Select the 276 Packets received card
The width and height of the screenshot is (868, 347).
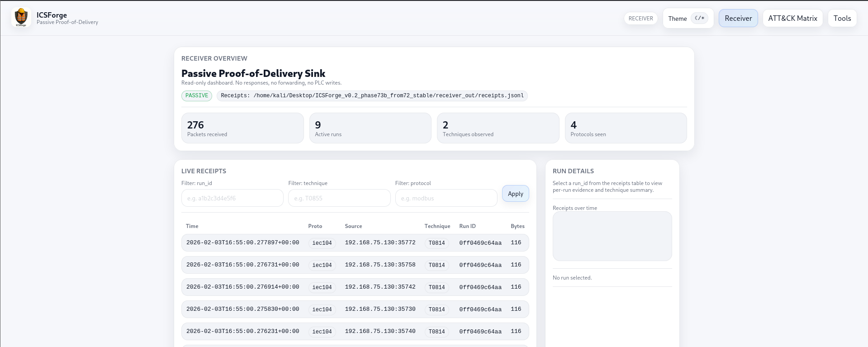(x=242, y=128)
